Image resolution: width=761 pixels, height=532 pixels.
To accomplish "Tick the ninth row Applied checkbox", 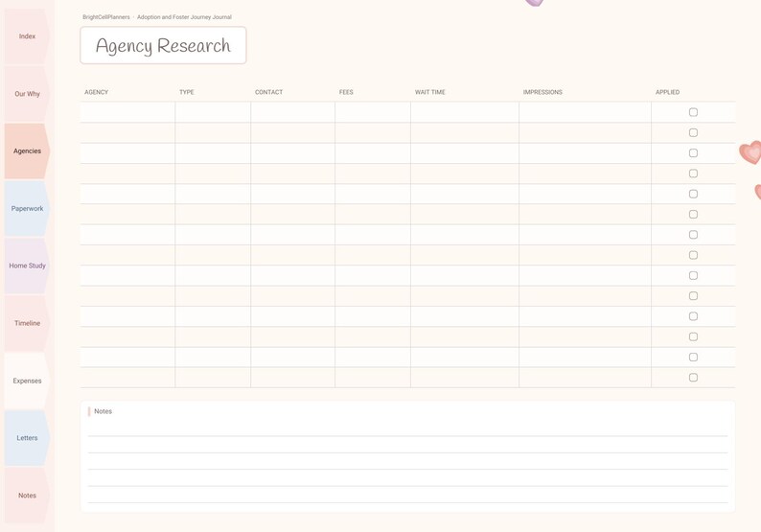I will 693,275.
